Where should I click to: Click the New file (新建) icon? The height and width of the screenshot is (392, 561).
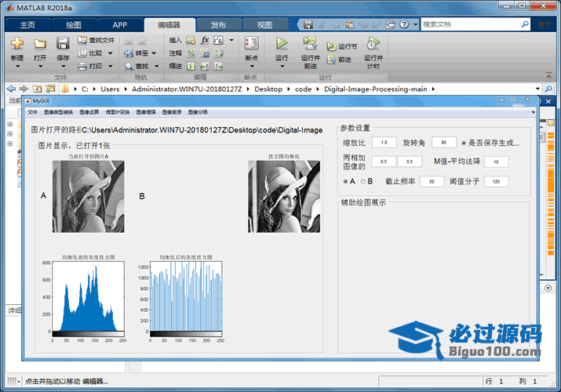(x=17, y=44)
